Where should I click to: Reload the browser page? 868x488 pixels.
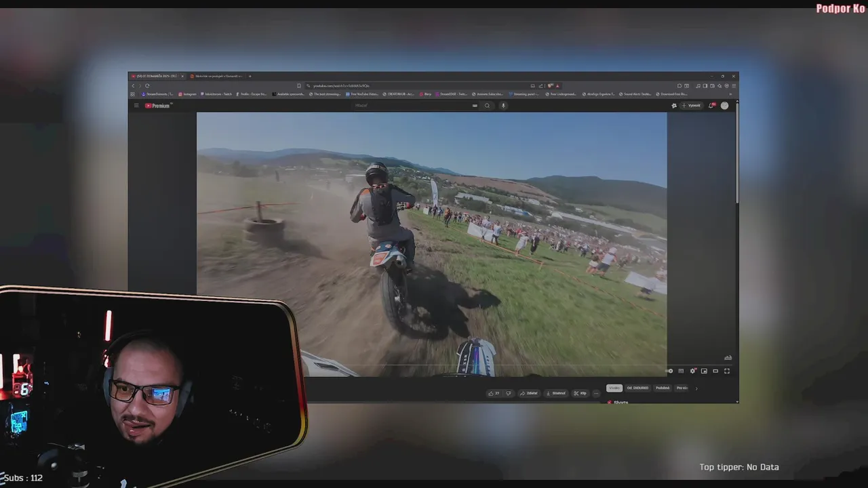pyautogui.click(x=147, y=85)
